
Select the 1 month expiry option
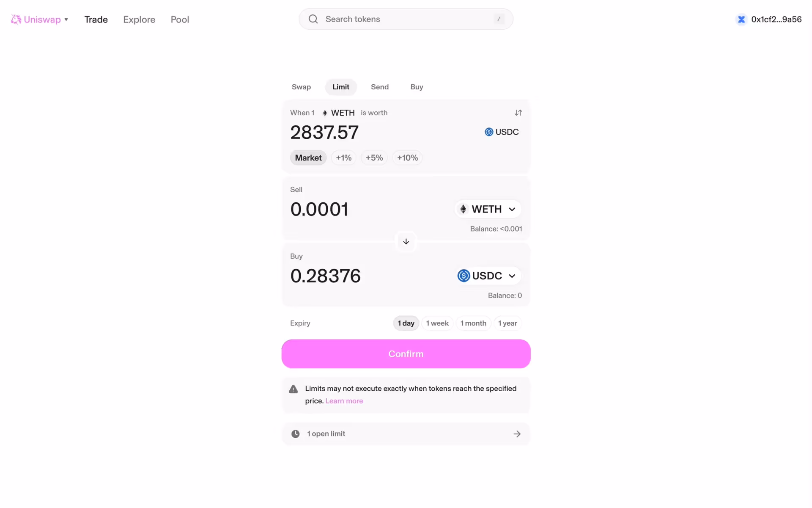473,323
